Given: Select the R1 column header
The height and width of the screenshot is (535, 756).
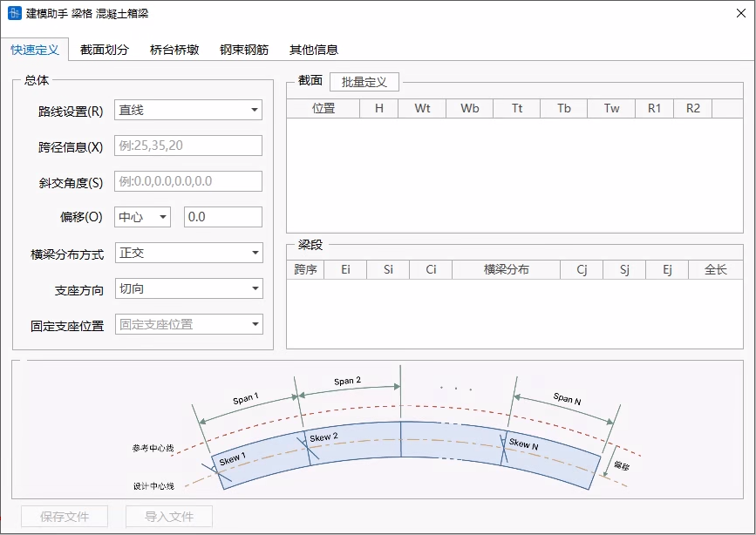Looking at the screenshot, I should (x=654, y=108).
